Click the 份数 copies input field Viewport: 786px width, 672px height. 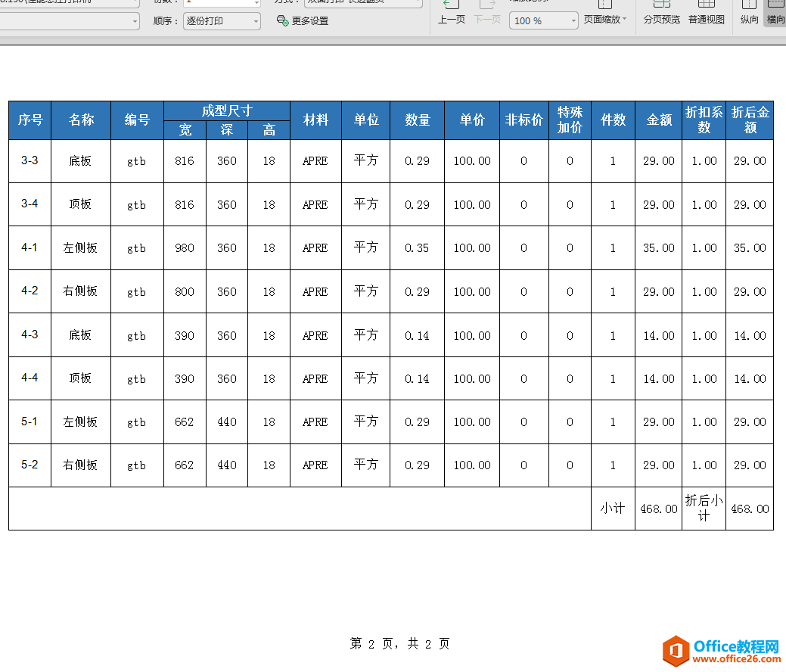[219, 4]
